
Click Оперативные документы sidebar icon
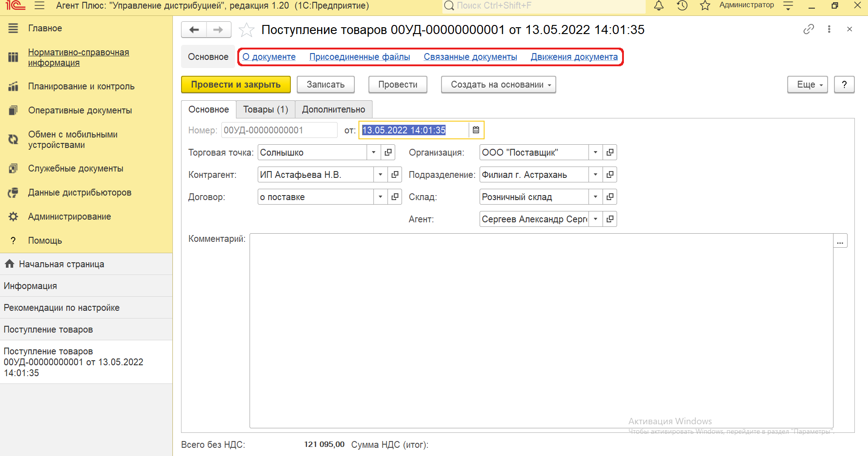point(13,110)
